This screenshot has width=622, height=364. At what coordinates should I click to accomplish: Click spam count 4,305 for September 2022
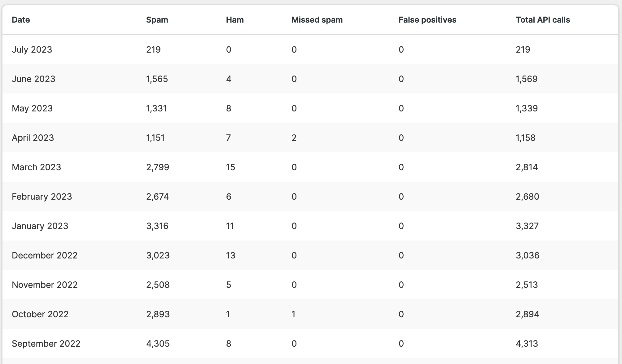point(158,344)
